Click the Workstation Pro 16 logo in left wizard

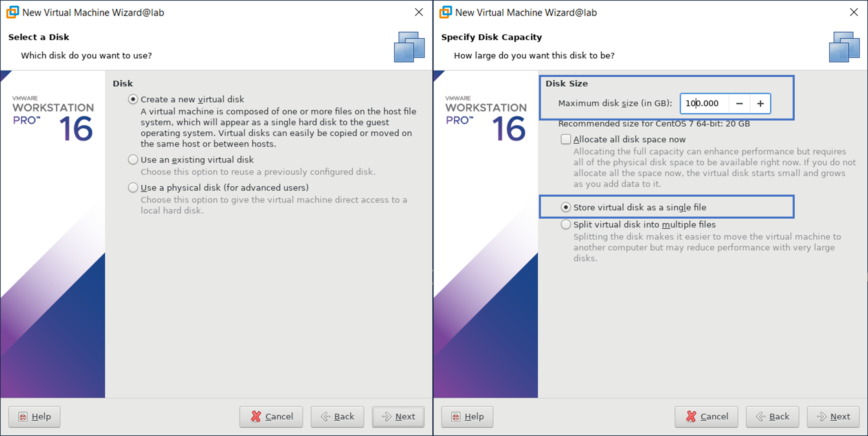pyautogui.click(x=53, y=119)
